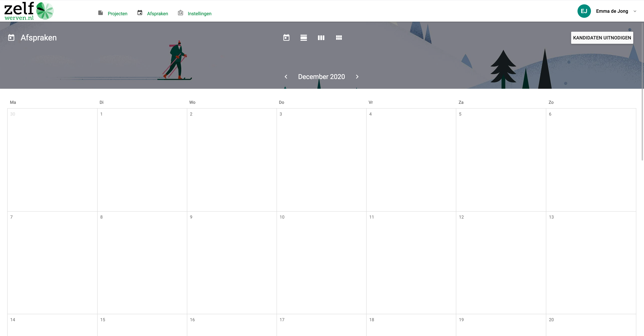Click the zelfwerven.nl logo
Screen dimensions: 644x336
29,11
